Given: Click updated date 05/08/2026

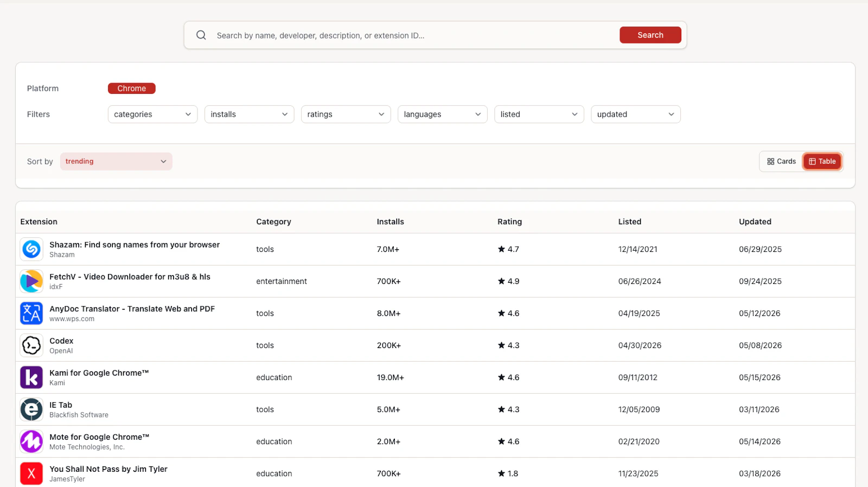Looking at the screenshot, I should pyautogui.click(x=761, y=345).
